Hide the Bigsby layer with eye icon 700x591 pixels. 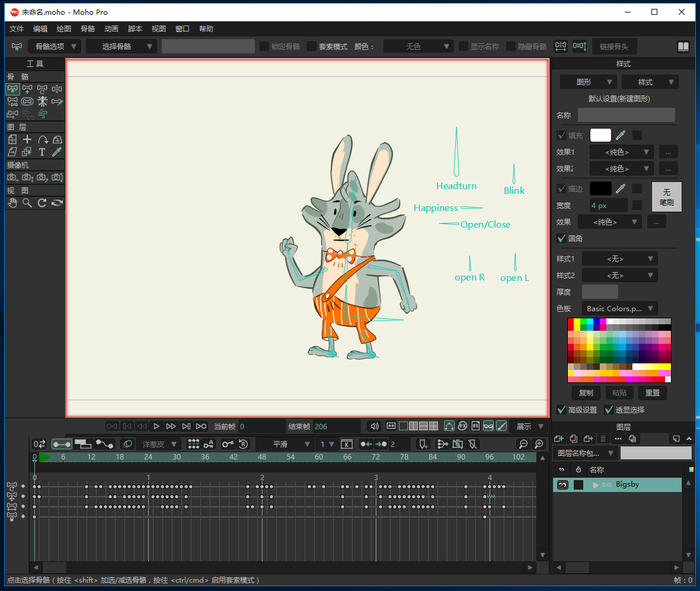pos(562,485)
